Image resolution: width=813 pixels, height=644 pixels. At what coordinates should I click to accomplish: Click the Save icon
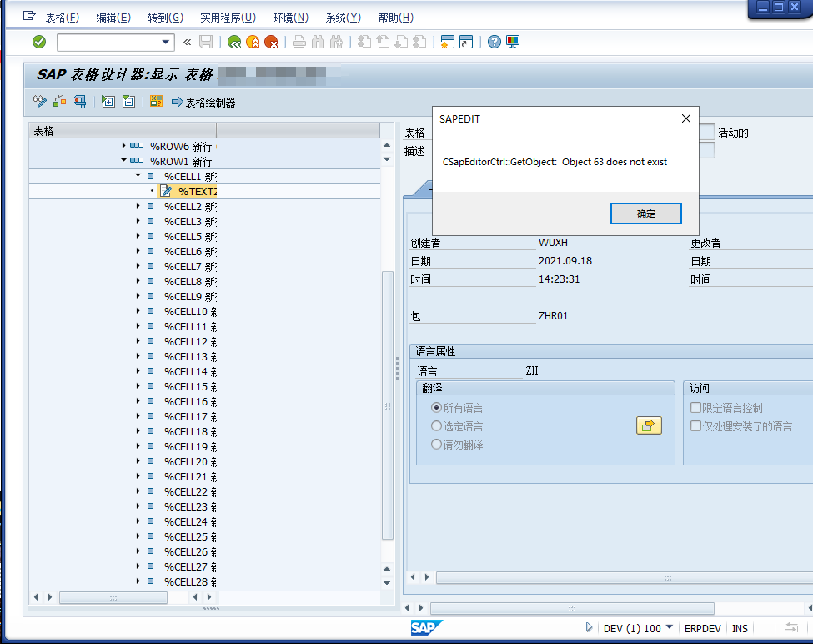[204, 42]
